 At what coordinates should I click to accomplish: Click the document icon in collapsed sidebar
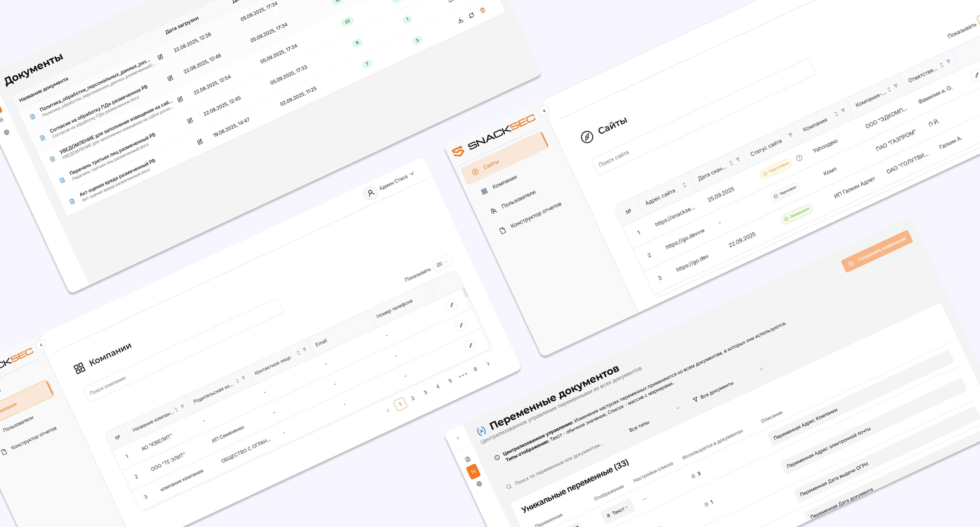point(468,459)
